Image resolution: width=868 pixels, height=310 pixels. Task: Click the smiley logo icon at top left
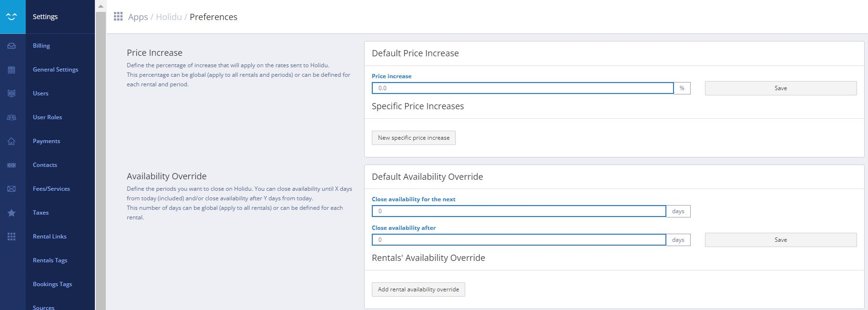point(12,17)
